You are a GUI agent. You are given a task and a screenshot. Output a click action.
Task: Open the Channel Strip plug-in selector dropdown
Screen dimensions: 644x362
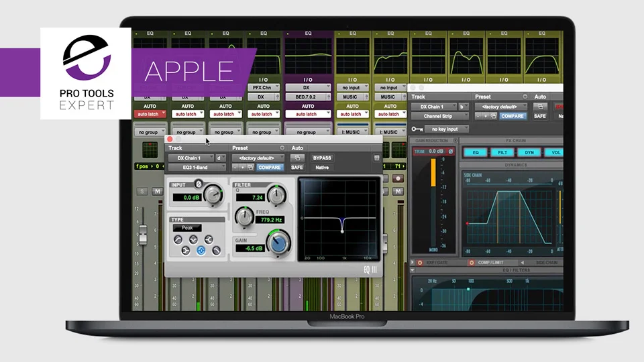click(440, 116)
